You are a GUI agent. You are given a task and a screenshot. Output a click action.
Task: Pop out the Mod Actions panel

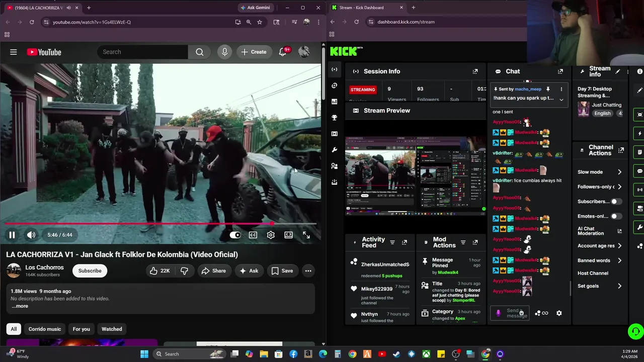(x=475, y=242)
